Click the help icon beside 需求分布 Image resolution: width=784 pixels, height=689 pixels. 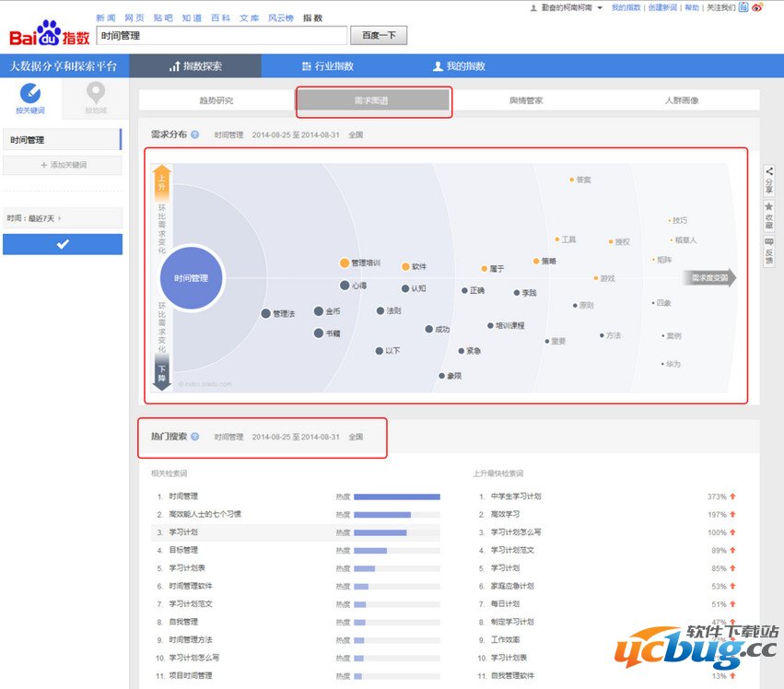pyautogui.click(x=195, y=134)
